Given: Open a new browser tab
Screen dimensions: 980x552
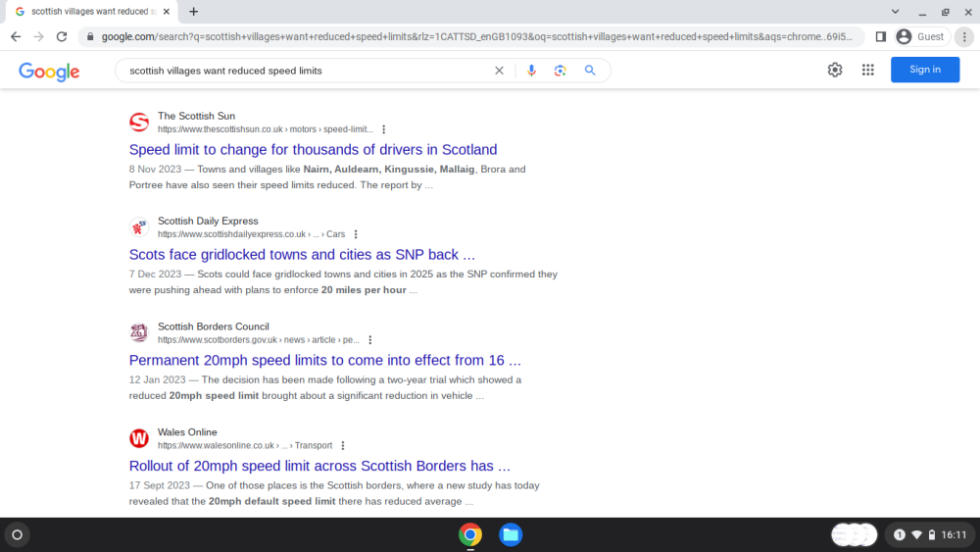Looking at the screenshot, I should [194, 11].
